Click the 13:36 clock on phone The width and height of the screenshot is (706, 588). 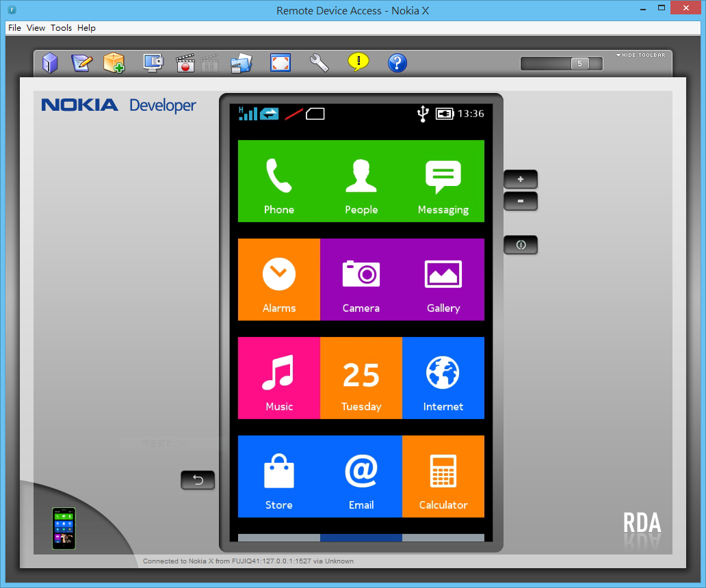tap(471, 113)
